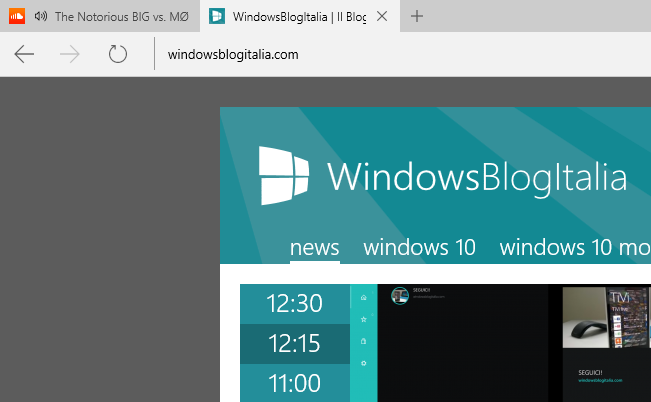
Task: Mute audio via the tab speaker icon
Action: (x=41, y=16)
